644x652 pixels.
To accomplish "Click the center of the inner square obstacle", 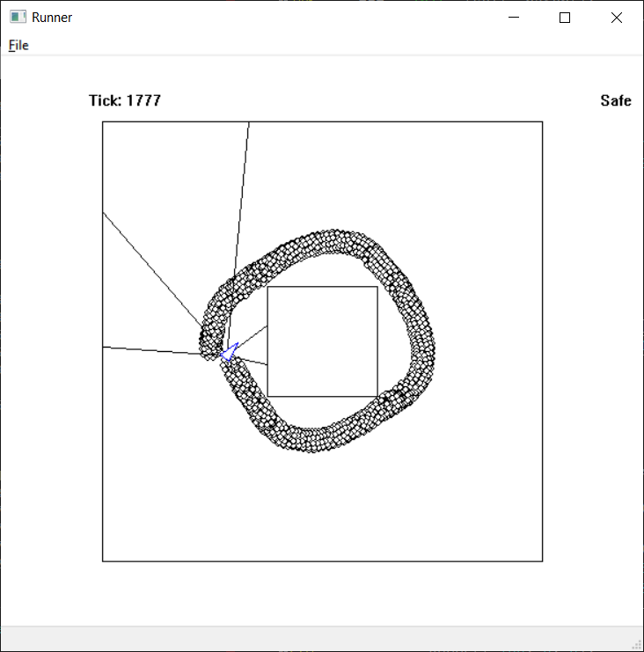I will click(x=322, y=341).
